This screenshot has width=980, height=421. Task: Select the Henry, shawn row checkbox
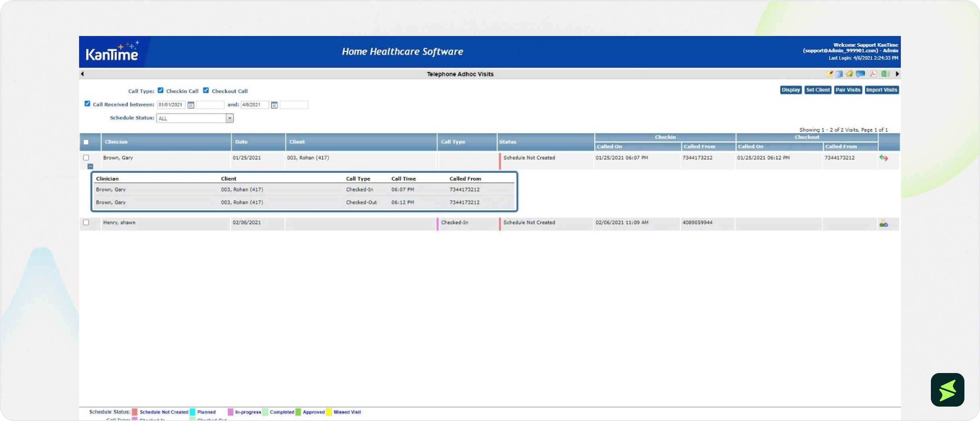86,222
